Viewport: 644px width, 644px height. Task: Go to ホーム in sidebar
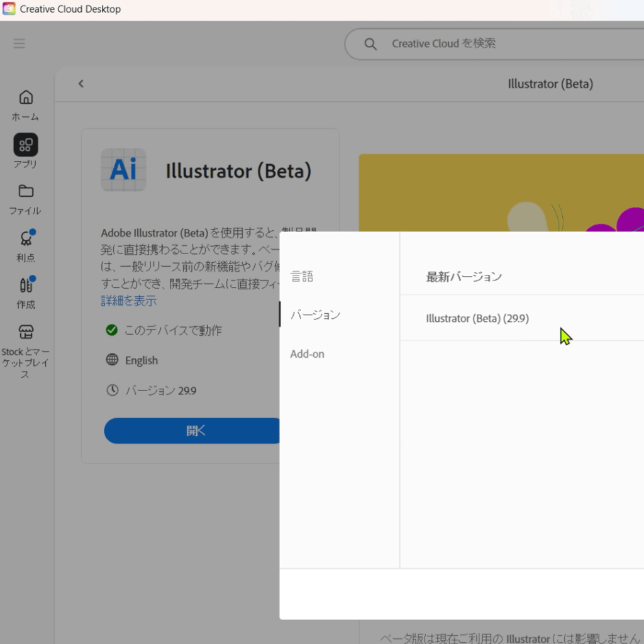tap(25, 106)
